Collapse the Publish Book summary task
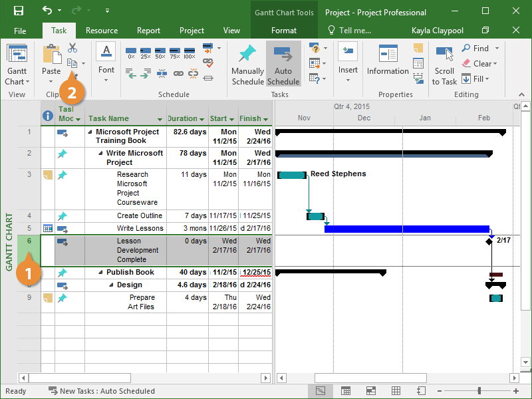This screenshot has width=532, height=399. tap(101, 273)
